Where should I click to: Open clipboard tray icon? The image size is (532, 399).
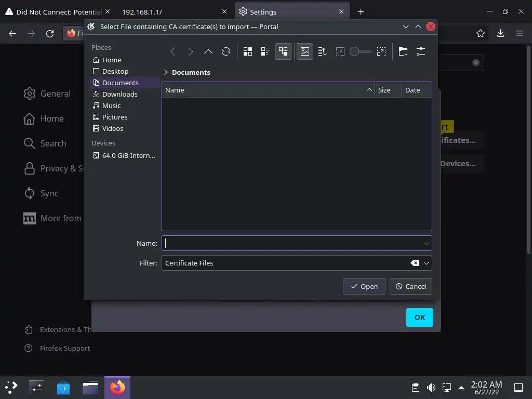coord(415,388)
